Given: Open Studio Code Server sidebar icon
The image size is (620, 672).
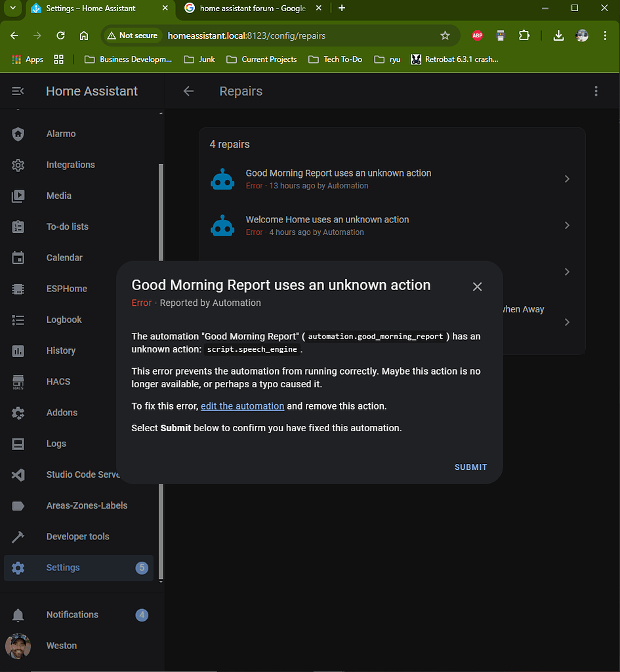Looking at the screenshot, I should pos(18,474).
